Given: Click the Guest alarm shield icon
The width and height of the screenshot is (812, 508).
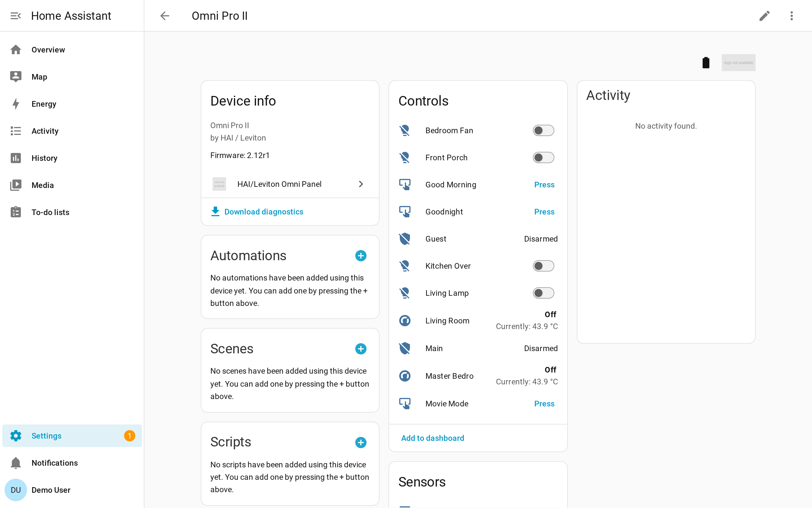Looking at the screenshot, I should (405, 239).
